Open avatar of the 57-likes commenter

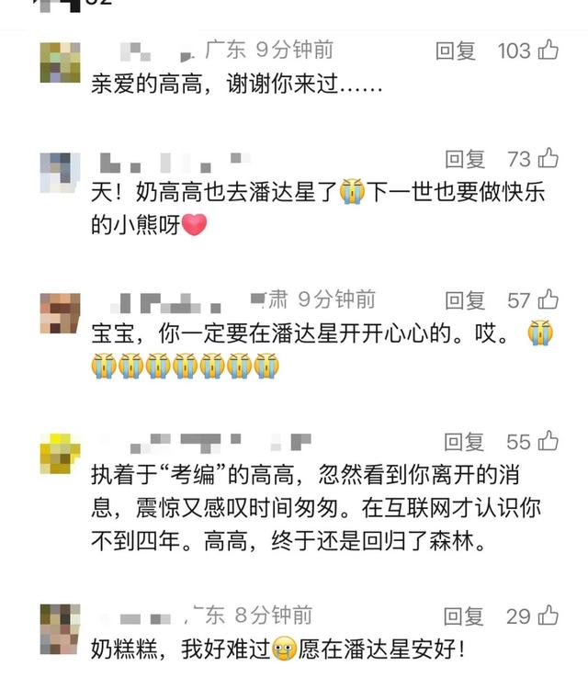pos(61,313)
